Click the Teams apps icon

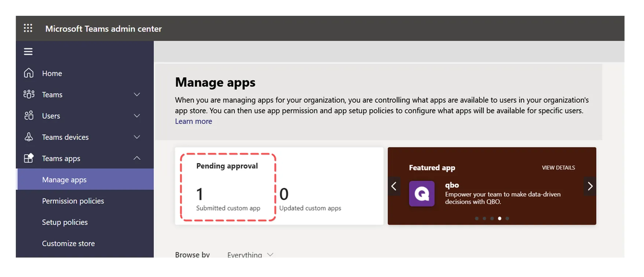[29, 158]
